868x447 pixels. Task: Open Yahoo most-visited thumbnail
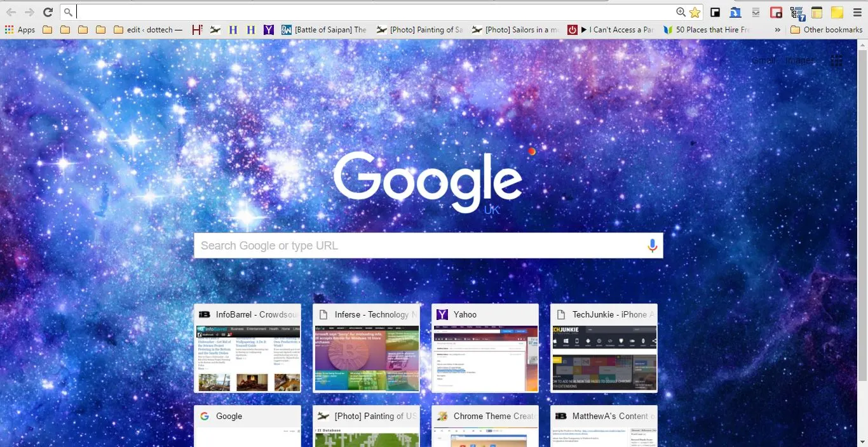click(485, 348)
